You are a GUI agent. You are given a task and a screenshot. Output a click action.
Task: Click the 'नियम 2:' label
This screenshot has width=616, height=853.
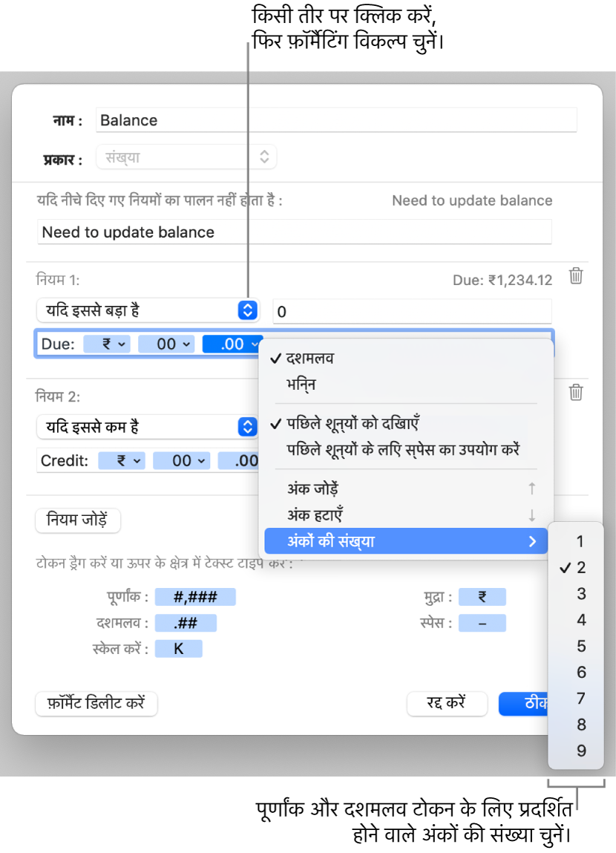(58, 396)
